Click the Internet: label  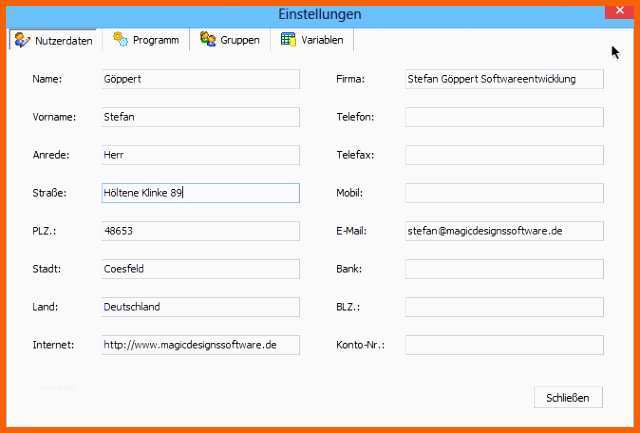click(x=53, y=345)
